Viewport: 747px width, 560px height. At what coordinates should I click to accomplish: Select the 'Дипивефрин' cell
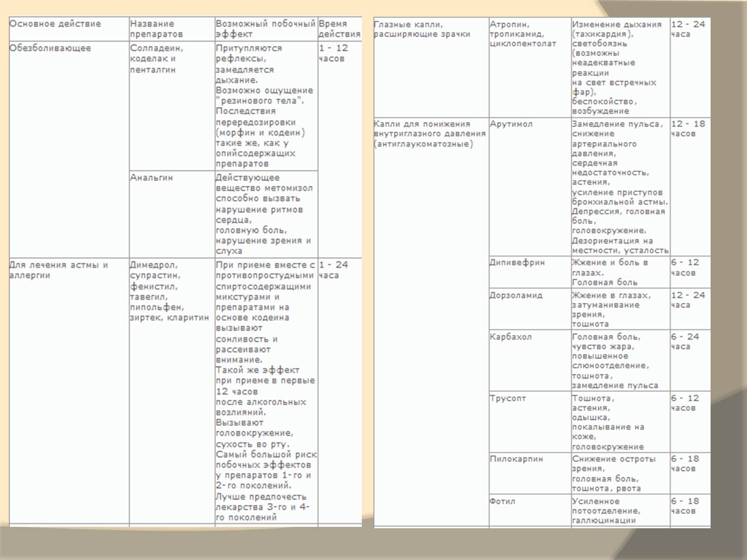530,272
